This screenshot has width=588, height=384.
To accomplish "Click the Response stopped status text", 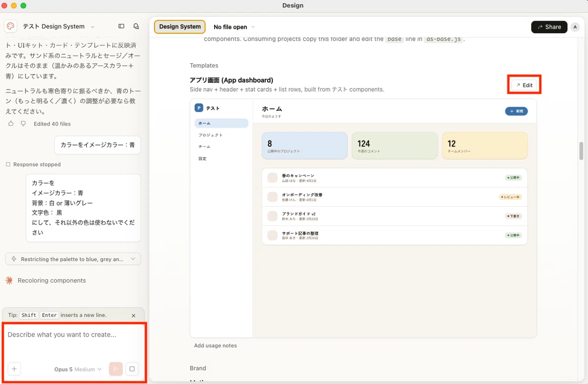I will pos(37,165).
